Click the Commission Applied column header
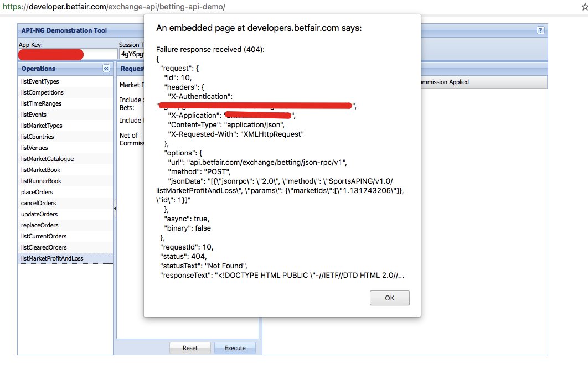 [483, 82]
